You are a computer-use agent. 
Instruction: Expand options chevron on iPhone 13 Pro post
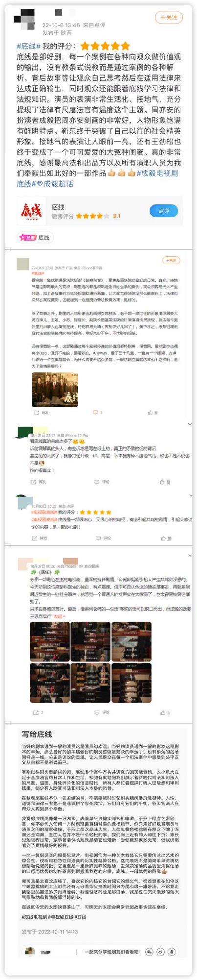(x=189, y=424)
